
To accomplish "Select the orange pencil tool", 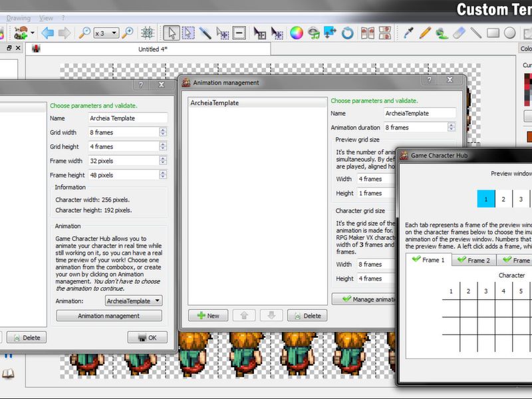I will pyautogui.click(x=425, y=33).
